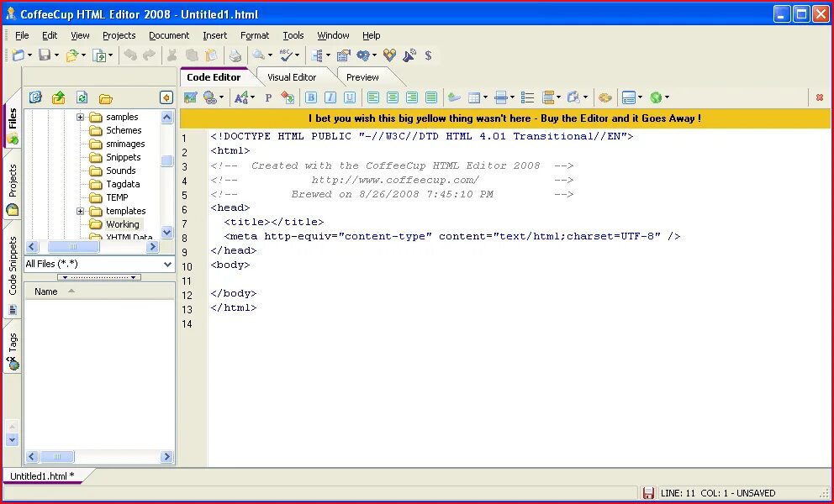The image size is (834, 504).
Task: Click the megaphone broadcast icon
Action: (x=409, y=55)
